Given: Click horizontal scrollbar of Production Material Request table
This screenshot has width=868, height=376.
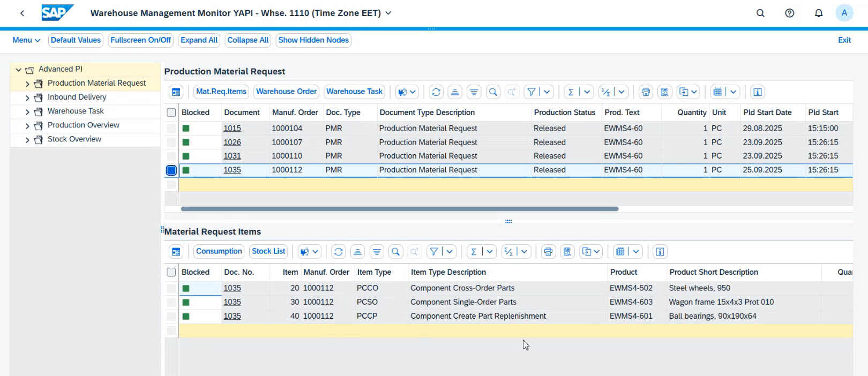Looking at the screenshot, I should 399,209.
